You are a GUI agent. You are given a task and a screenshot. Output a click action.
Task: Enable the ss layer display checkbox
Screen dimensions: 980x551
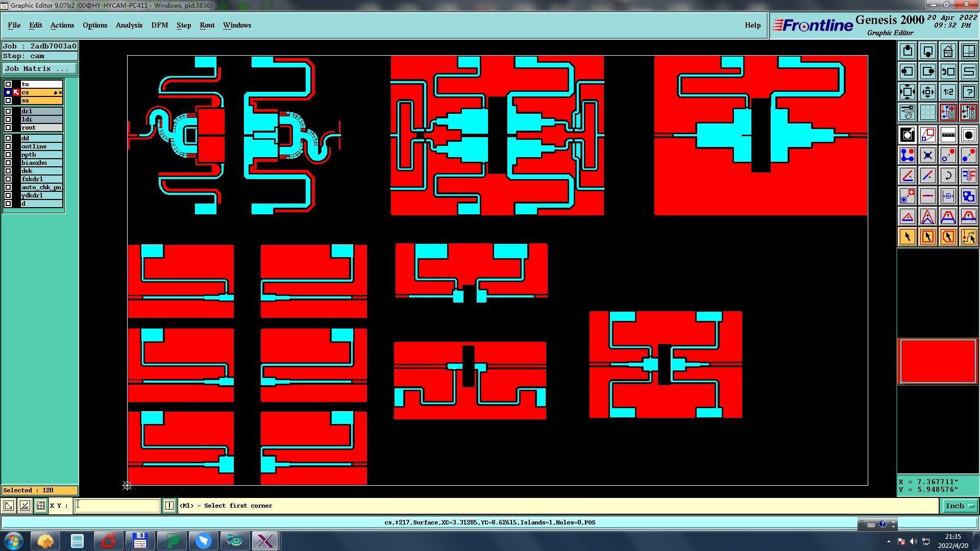pyautogui.click(x=8, y=101)
